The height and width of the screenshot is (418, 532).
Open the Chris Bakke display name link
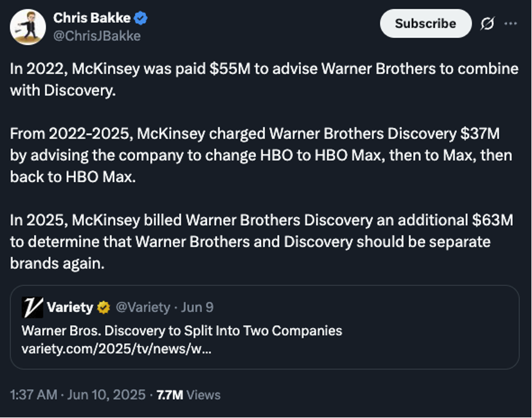coord(91,19)
